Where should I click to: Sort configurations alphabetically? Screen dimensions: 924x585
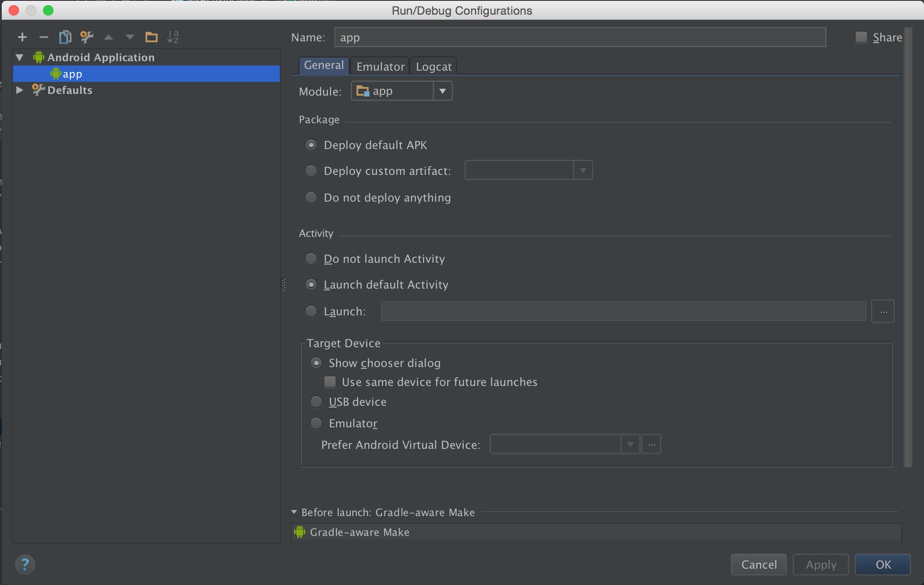point(173,37)
